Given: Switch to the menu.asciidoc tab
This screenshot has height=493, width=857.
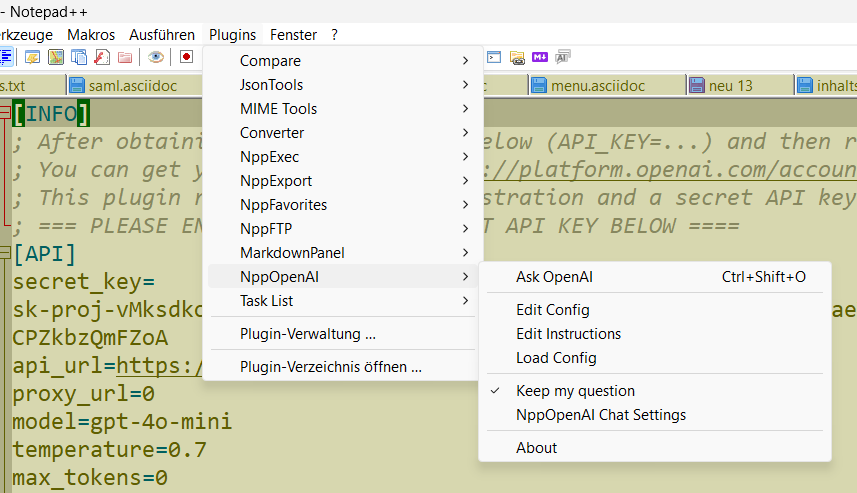Looking at the screenshot, I should point(607,86).
